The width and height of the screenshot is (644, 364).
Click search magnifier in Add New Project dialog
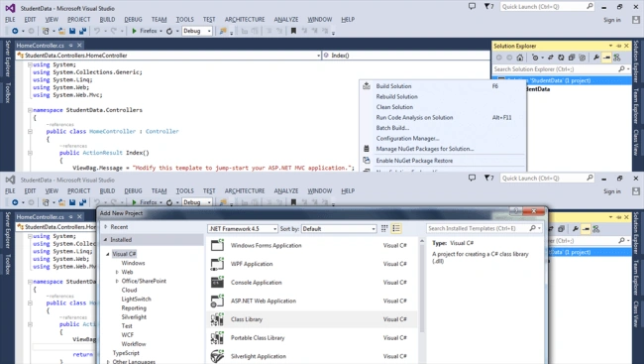(533, 228)
